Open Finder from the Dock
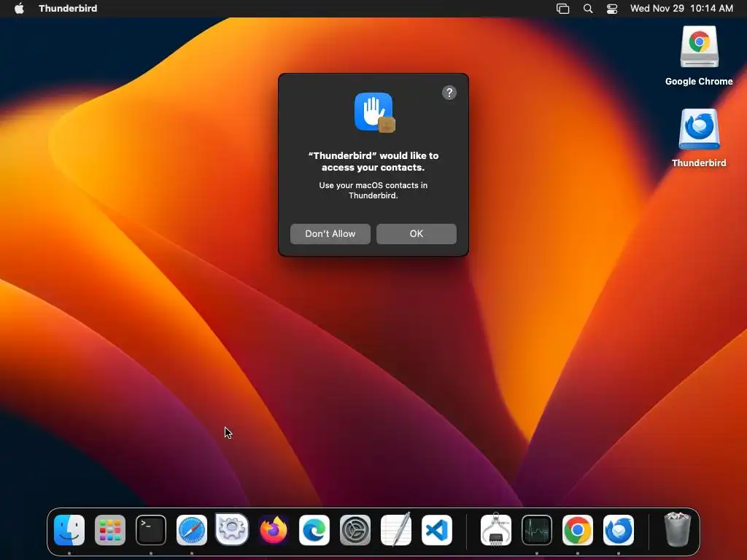Screen dimensions: 747x560 (x=69, y=530)
